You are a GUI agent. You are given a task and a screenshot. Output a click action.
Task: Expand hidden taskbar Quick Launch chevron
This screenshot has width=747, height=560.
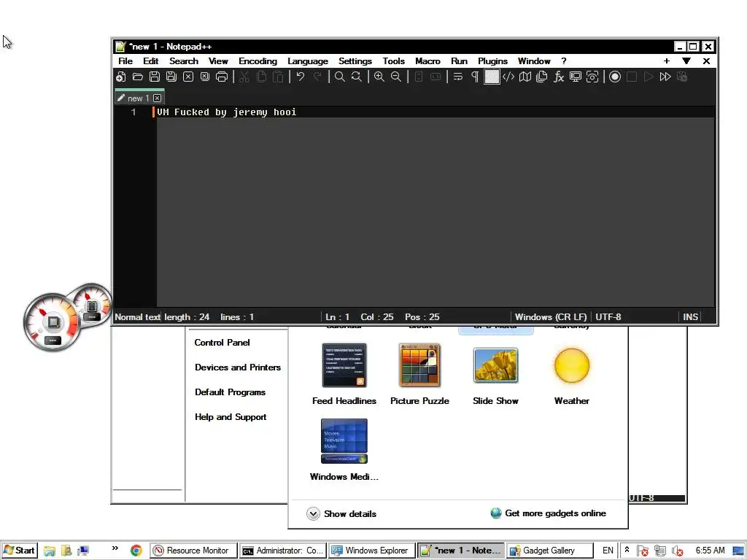pyautogui.click(x=115, y=548)
